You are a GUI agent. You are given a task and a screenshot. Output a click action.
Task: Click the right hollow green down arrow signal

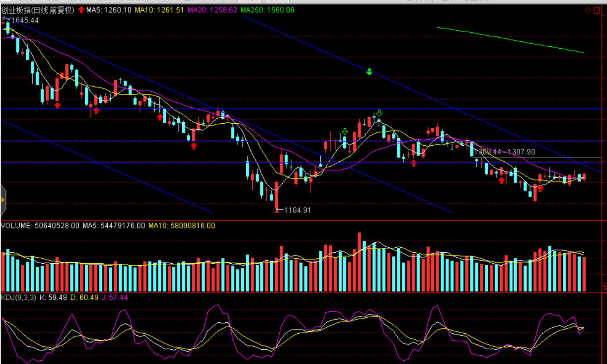click(x=379, y=113)
